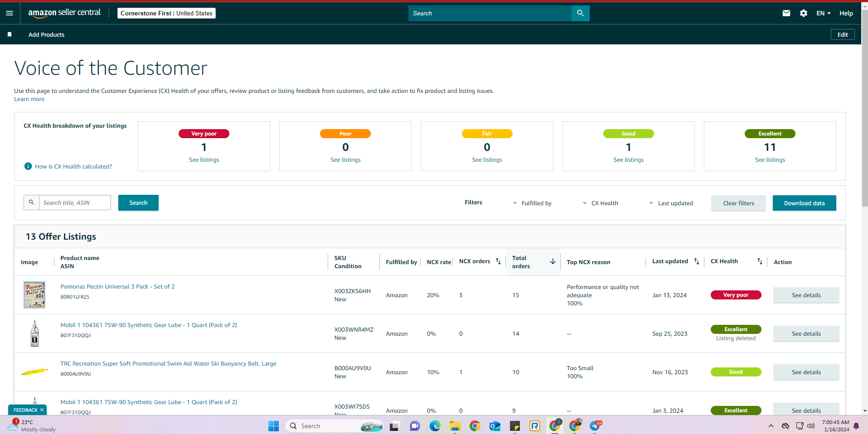868x434 pixels.
Task: Open File Explorer from taskbar
Action: [x=455, y=426]
